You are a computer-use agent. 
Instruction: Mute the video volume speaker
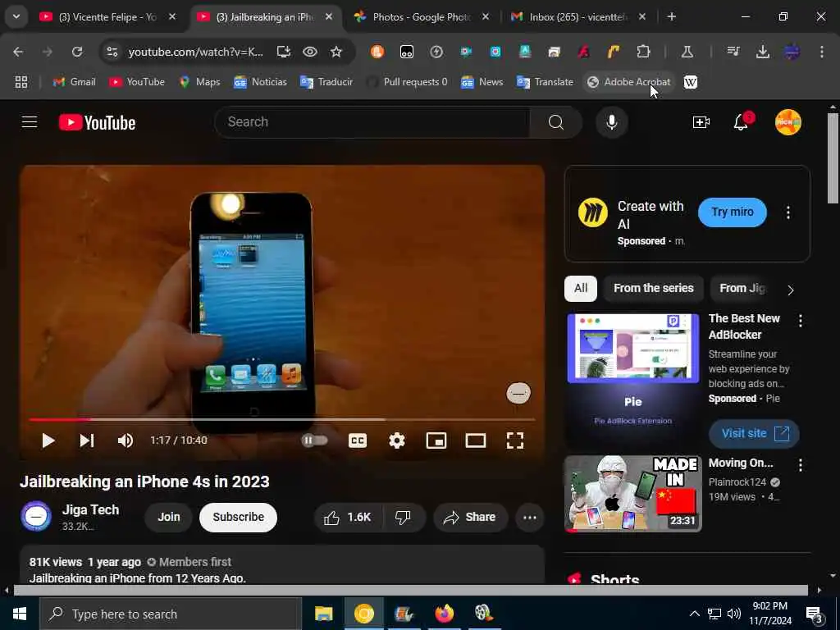click(x=126, y=441)
